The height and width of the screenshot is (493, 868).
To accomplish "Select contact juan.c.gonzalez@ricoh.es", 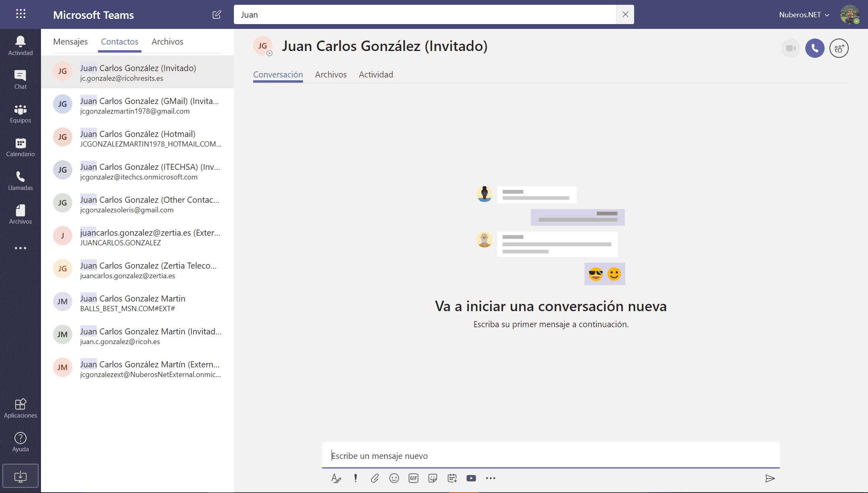I will [137, 336].
